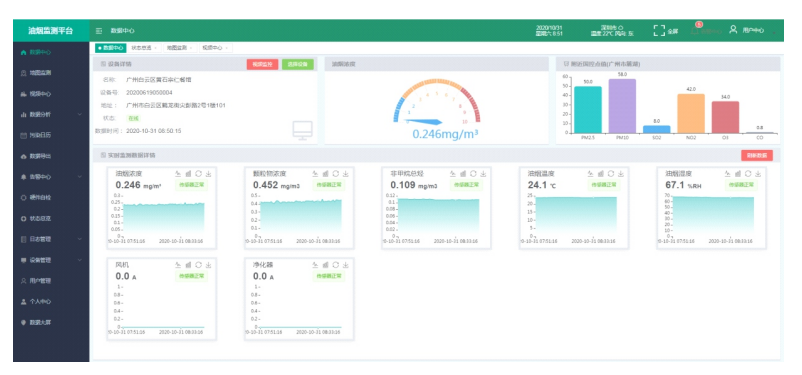Click download icon on 油烟湿度 card
802x375 pixels.
tap(758, 174)
